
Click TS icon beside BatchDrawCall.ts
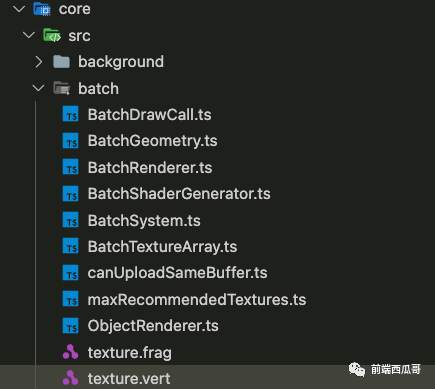click(x=71, y=114)
